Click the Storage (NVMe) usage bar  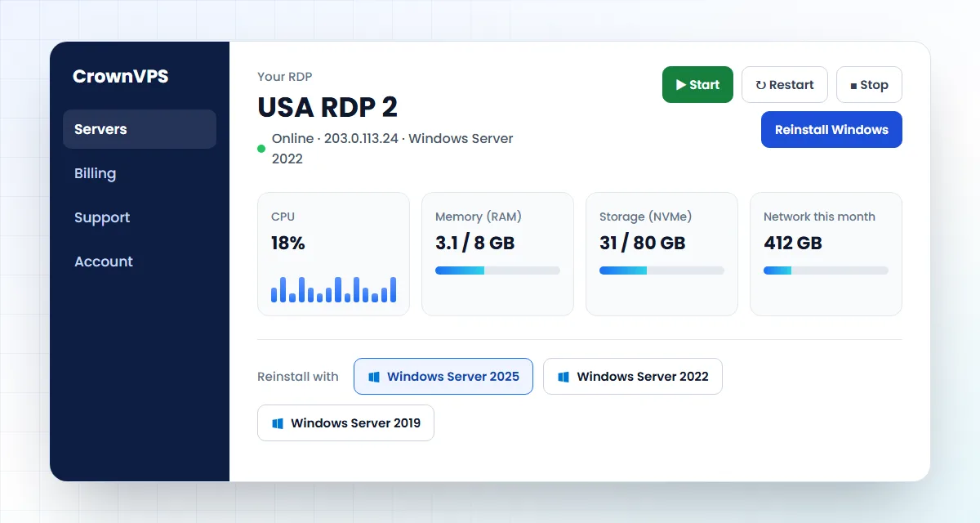[x=661, y=270]
